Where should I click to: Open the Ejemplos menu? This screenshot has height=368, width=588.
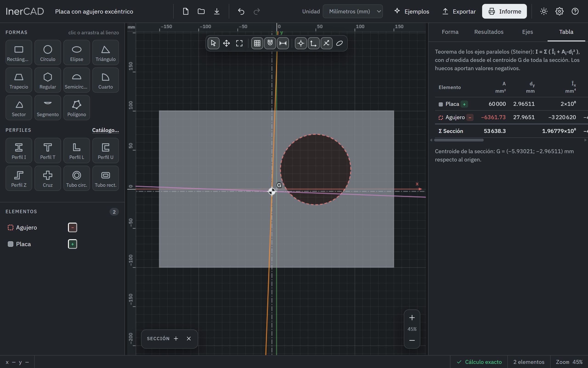412,11
